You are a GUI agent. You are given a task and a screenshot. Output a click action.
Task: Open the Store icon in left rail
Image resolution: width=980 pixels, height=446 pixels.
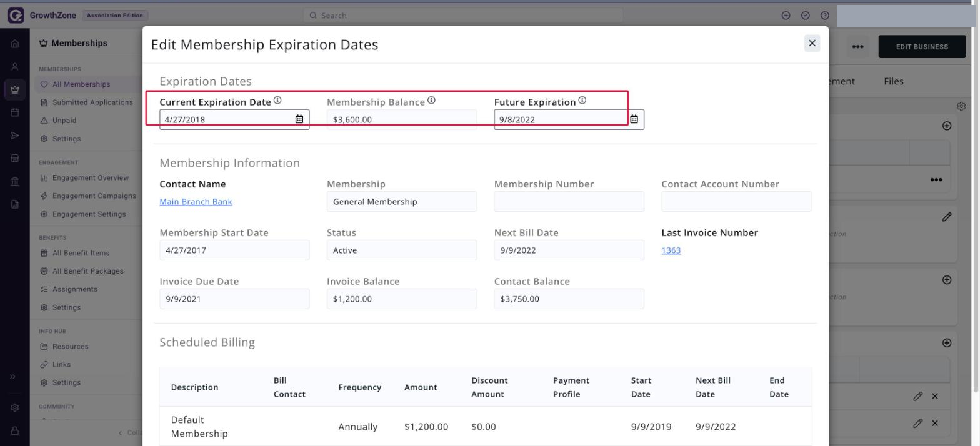click(15, 159)
